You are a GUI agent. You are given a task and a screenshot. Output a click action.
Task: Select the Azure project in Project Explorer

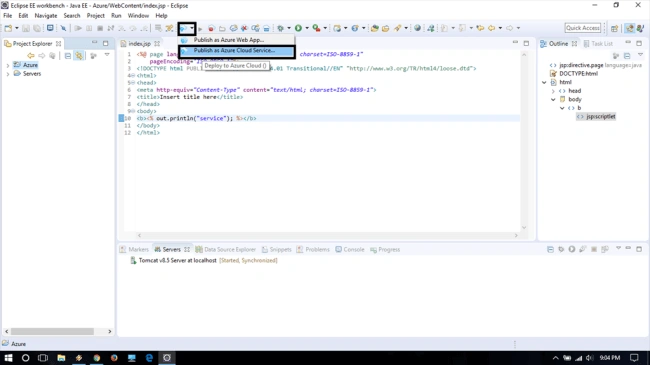click(30, 65)
